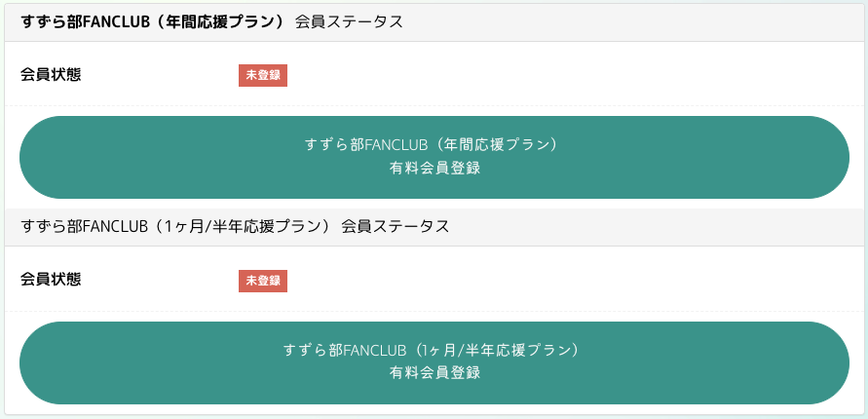Click blank space right of the 年間応援プラン 未登録 badge

point(565,75)
